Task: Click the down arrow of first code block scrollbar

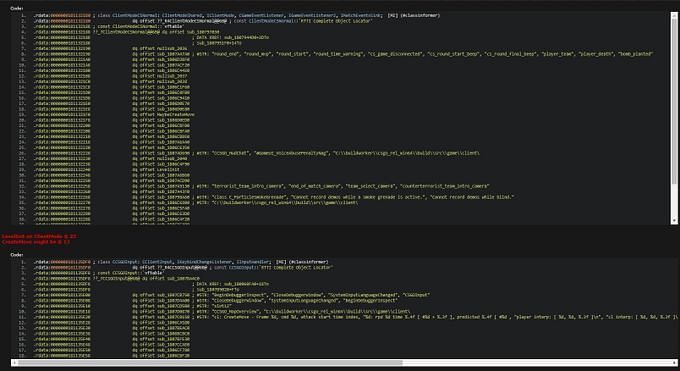Action: 674,221
